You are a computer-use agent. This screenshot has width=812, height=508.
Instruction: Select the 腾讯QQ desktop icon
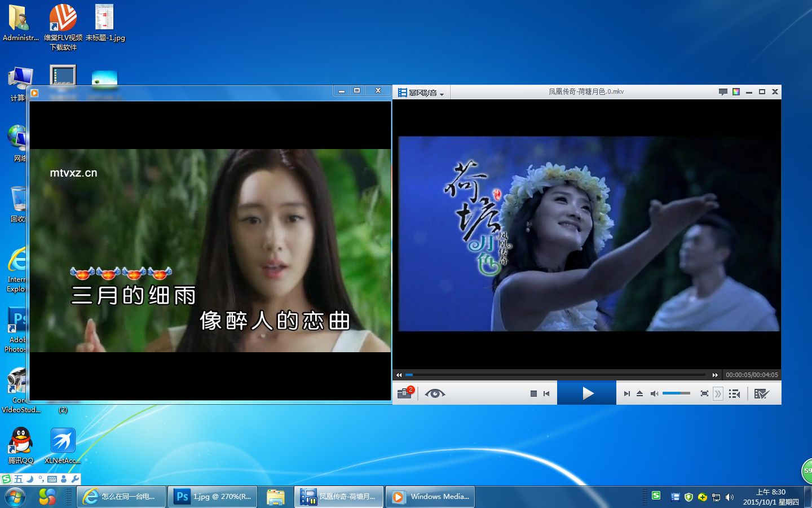coord(21,446)
